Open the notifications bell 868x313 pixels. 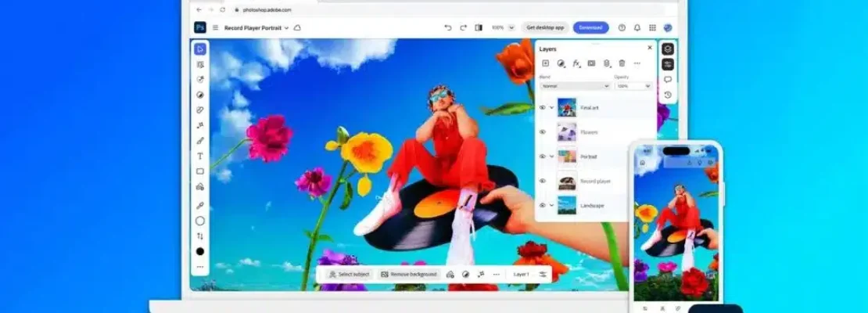[637, 27]
